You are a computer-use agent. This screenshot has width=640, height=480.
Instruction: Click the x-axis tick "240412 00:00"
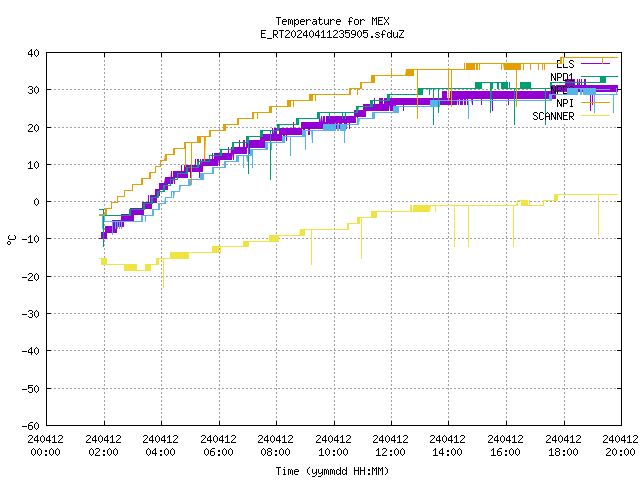tap(46, 445)
